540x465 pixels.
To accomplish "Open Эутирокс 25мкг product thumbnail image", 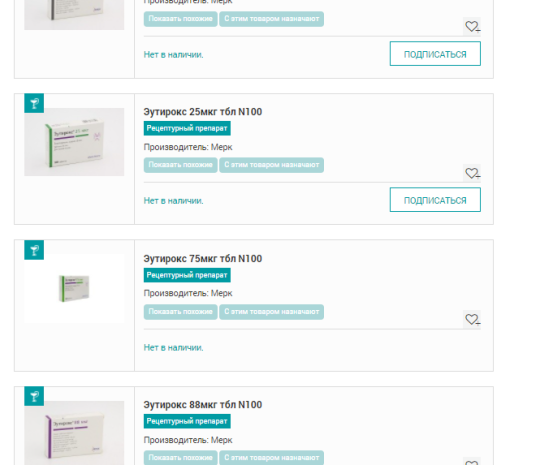I will [x=74, y=142].
